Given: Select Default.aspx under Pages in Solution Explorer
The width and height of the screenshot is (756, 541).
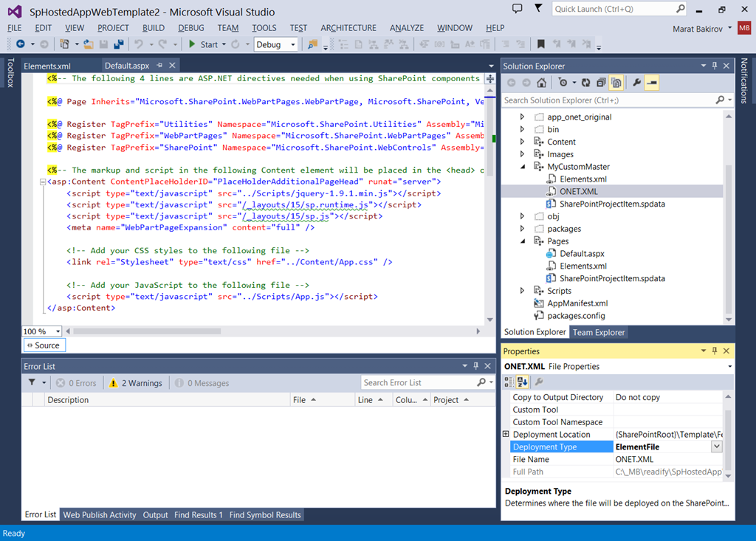Looking at the screenshot, I should tap(582, 254).
